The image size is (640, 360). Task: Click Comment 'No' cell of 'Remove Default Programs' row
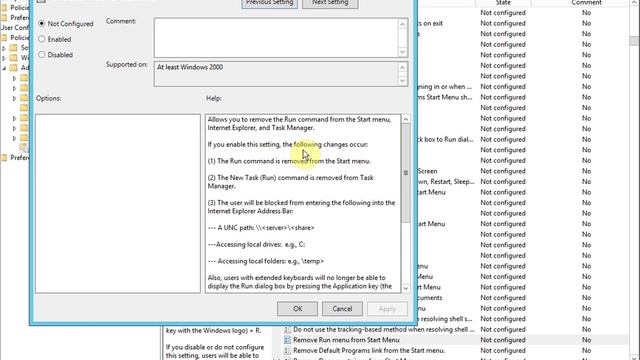[586, 350]
